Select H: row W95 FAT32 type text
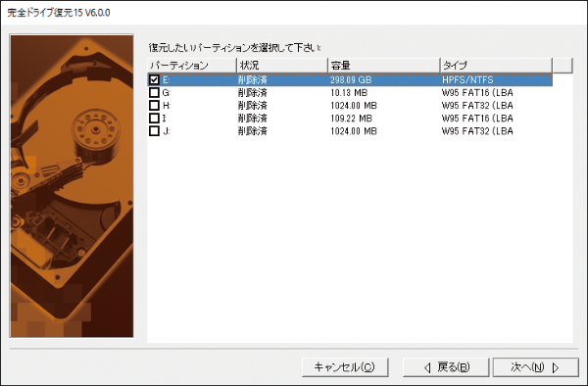The image size is (588, 386). pyautogui.click(x=477, y=105)
